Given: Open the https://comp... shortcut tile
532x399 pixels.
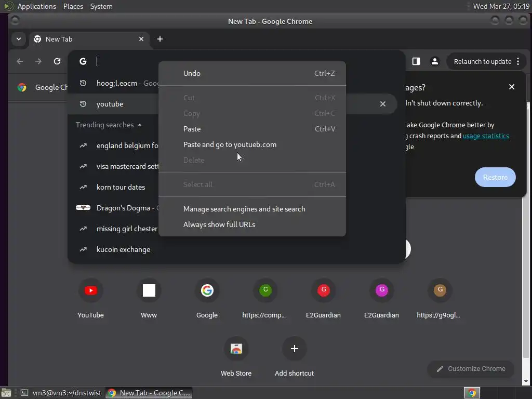Looking at the screenshot, I should [x=265, y=298].
